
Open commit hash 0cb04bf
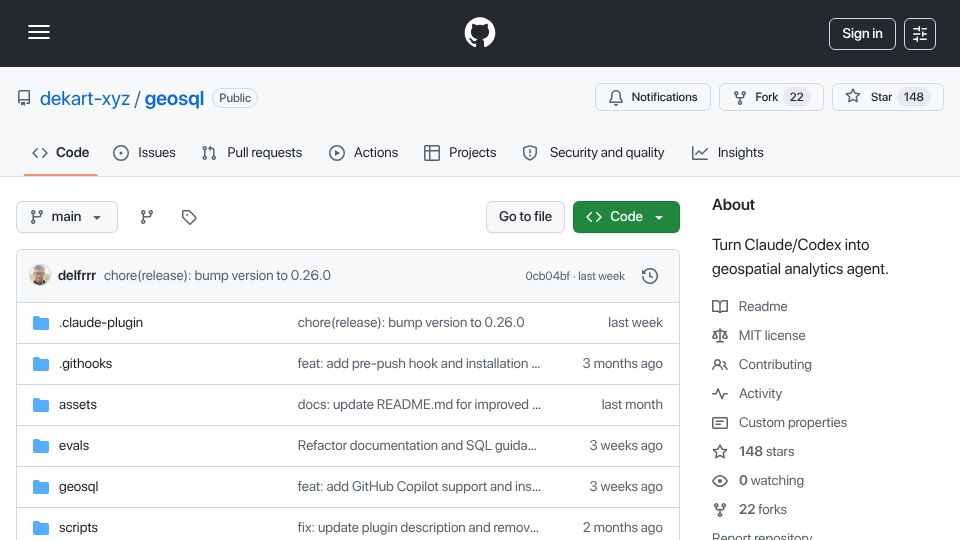547,276
